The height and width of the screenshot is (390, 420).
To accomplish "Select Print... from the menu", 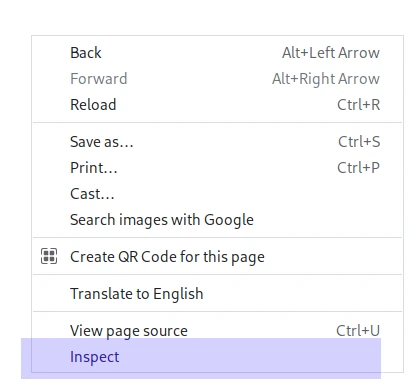I will coord(217,168).
